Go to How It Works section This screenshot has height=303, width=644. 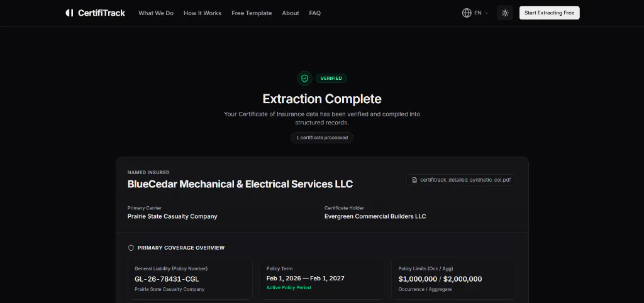click(203, 13)
